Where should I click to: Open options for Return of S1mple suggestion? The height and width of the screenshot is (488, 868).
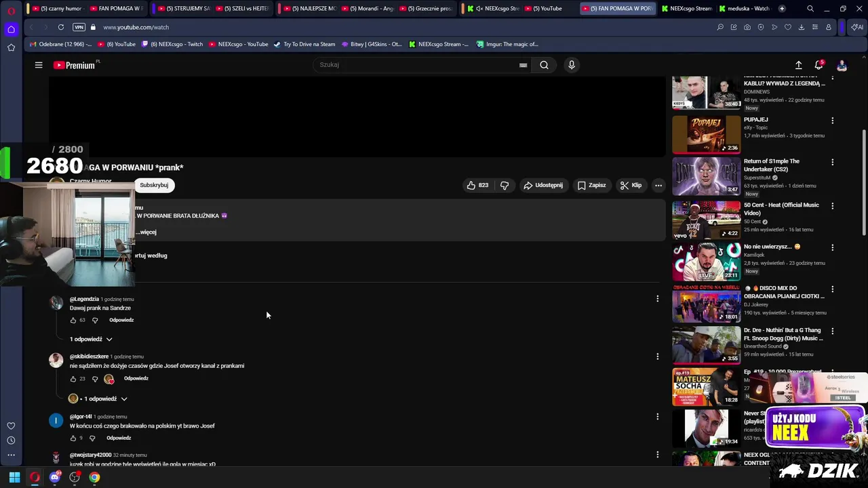pyautogui.click(x=832, y=163)
